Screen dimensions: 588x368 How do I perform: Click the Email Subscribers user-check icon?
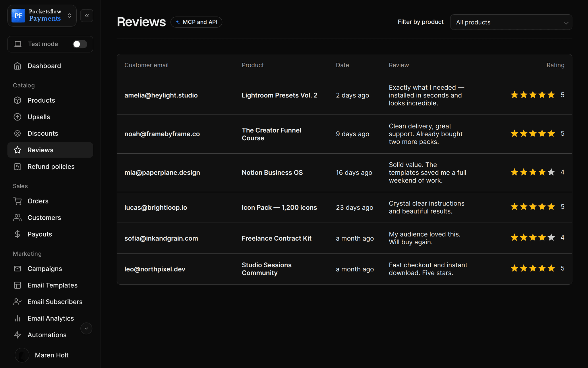click(18, 302)
